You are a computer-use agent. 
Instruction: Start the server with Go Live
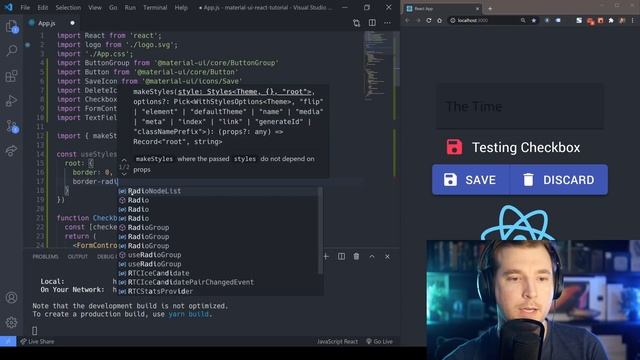(379, 341)
